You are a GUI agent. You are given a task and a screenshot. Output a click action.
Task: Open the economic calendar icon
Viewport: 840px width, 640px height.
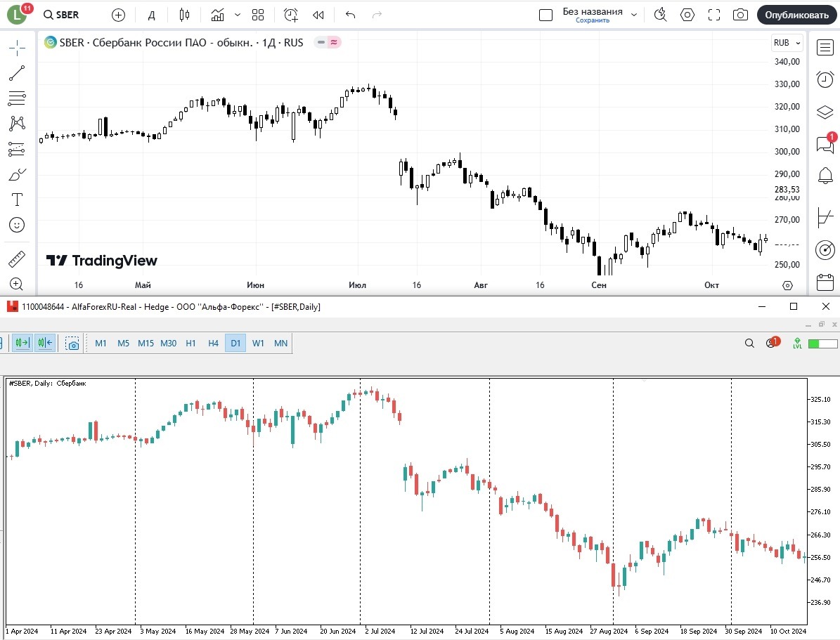pyautogui.click(x=825, y=282)
